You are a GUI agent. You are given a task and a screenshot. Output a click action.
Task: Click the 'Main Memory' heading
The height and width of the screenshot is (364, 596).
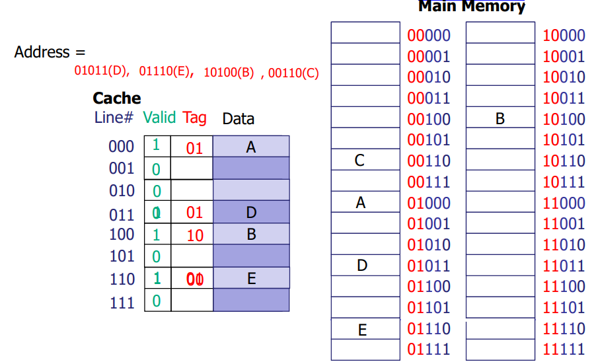(471, 7)
